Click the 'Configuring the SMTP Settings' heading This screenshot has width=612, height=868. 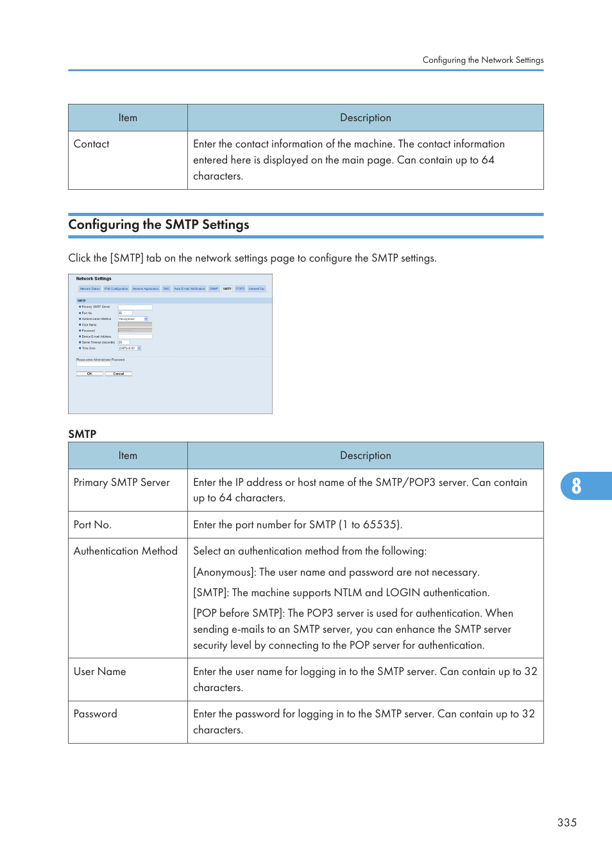coord(159,224)
